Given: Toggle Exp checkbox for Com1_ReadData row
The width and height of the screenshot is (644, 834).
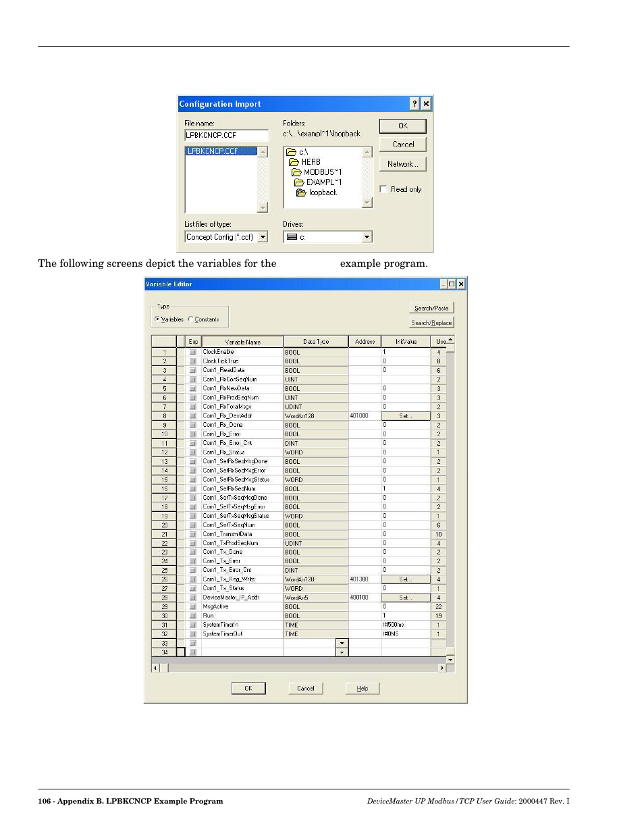Looking at the screenshot, I should tap(192, 370).
